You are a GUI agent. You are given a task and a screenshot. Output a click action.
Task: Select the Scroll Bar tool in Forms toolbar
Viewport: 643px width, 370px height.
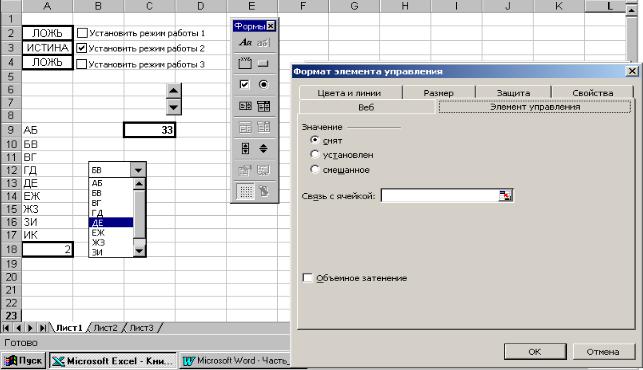click(245, 148)
